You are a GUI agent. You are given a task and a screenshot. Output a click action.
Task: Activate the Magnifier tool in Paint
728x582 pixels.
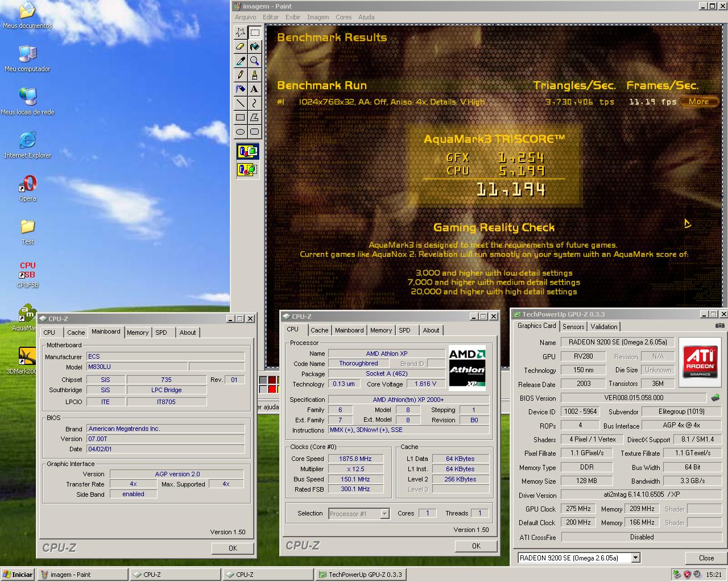(x=254, y=61)
